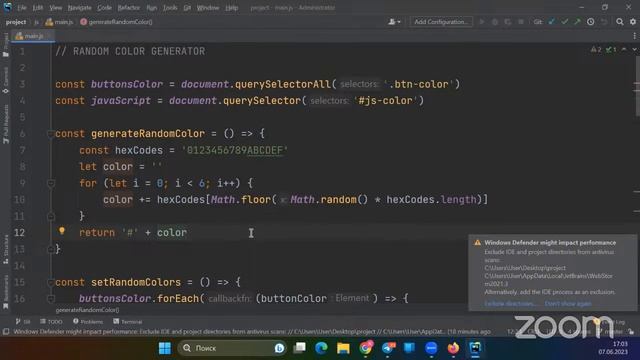Click generateRandomColor() breadcrumb in navigation bar

coord(116,22)
